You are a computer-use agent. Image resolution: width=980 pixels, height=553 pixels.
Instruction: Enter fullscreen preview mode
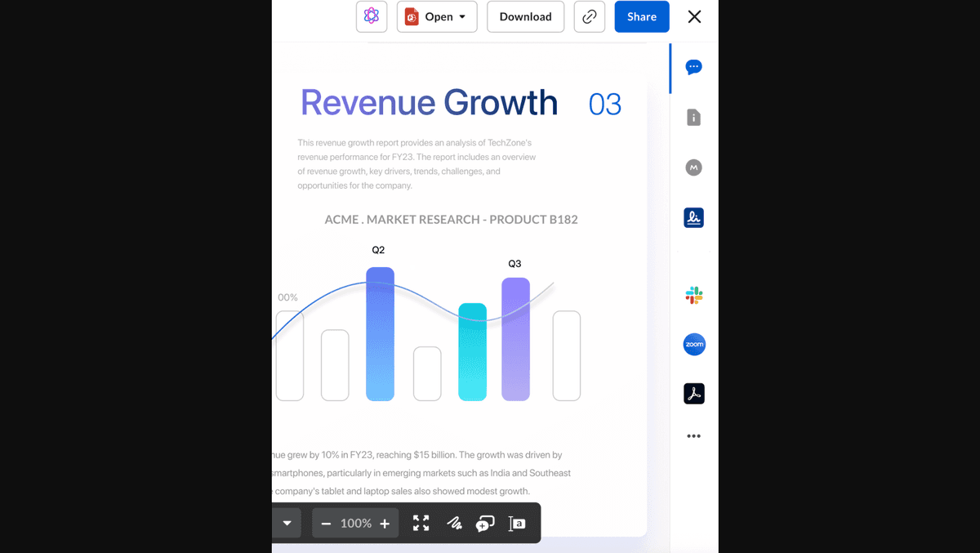[x=421, y=524]
